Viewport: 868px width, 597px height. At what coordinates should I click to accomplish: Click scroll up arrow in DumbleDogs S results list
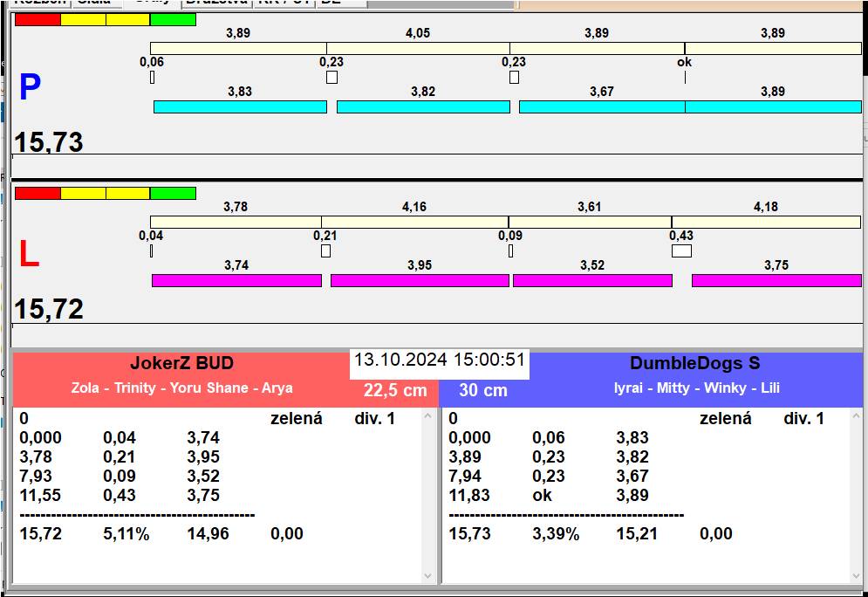(x=857, y=416)
